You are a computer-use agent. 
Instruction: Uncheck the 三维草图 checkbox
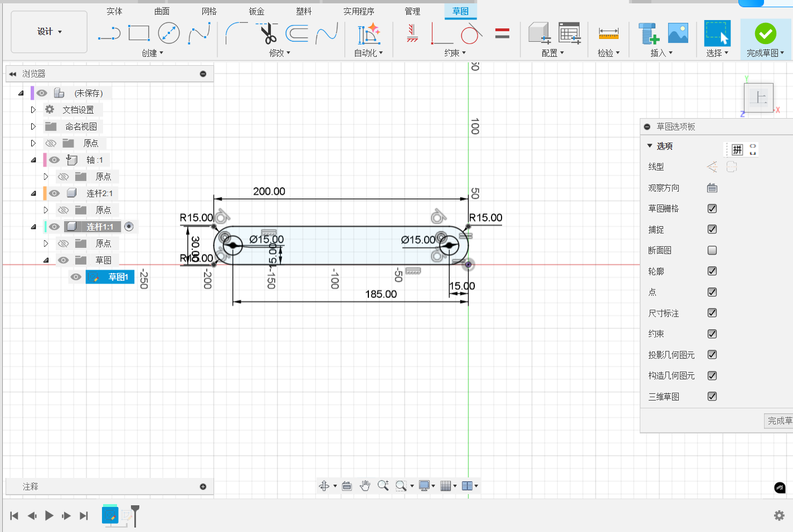[x=712, y=396]
